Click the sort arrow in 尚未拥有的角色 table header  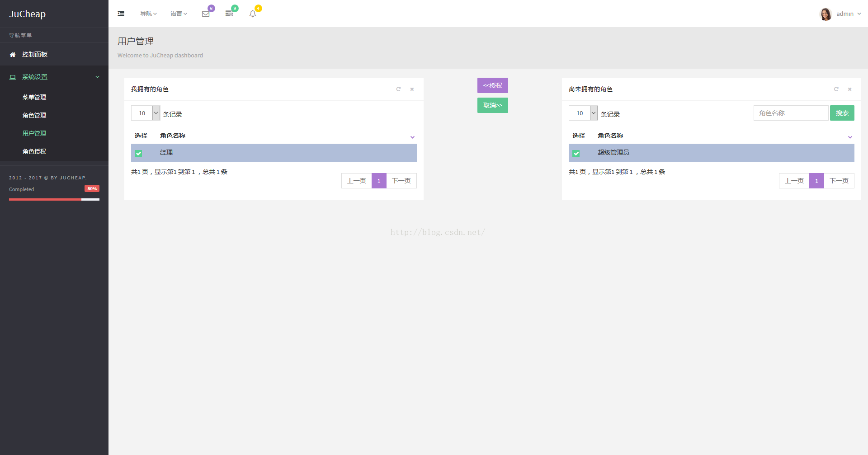click(x=850, y=137)
